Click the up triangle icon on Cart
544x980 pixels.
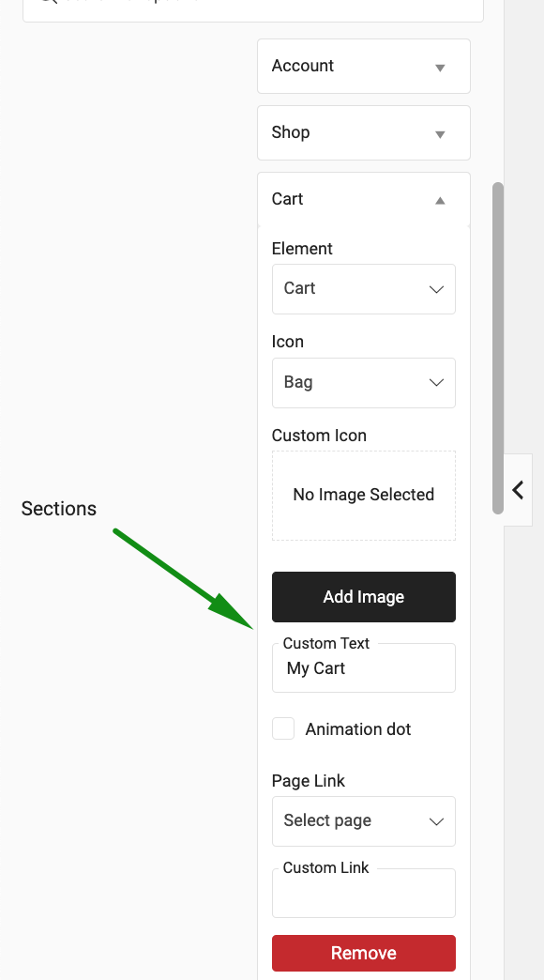click(440, 201)
